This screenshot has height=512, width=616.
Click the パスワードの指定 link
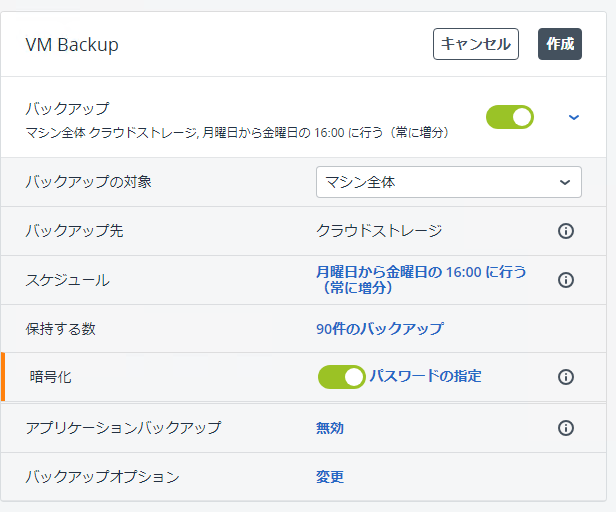coord(425,376)
